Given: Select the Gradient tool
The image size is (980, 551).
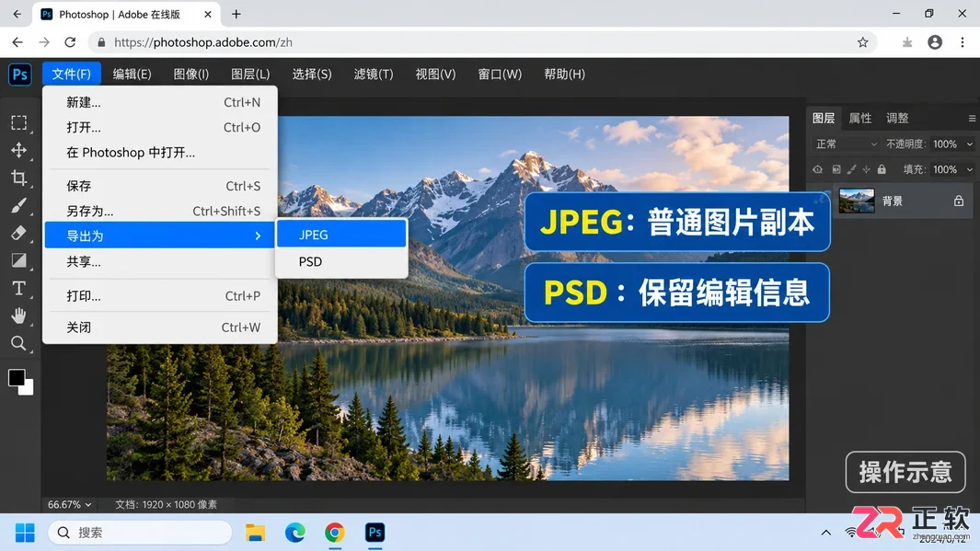Looking at the screenshot, I should (18, 260).
